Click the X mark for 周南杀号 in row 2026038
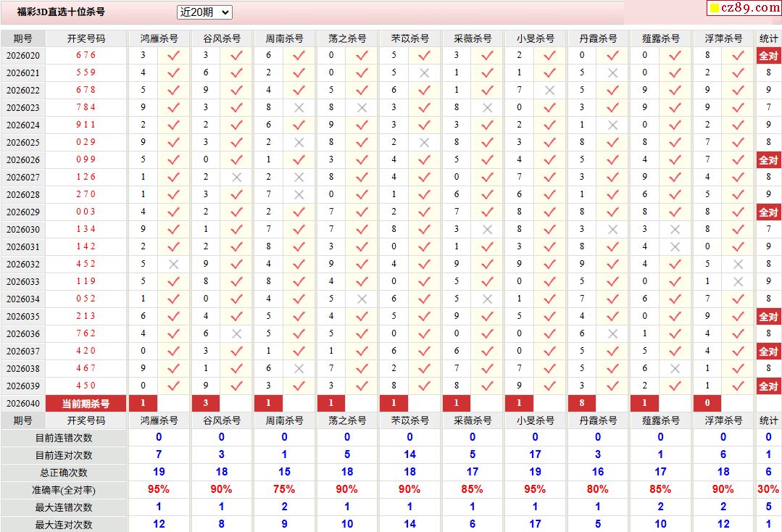This screenshot has width=782, height=532. [299, 368]
